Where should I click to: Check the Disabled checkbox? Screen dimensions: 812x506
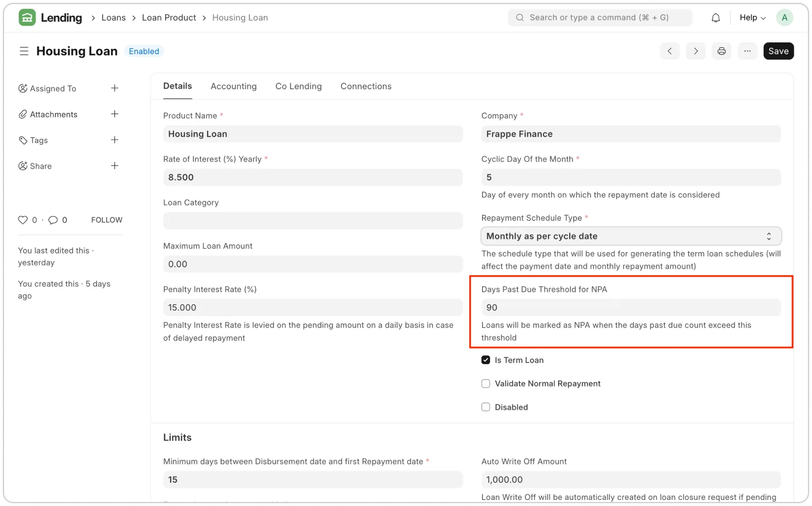point(485,407)
